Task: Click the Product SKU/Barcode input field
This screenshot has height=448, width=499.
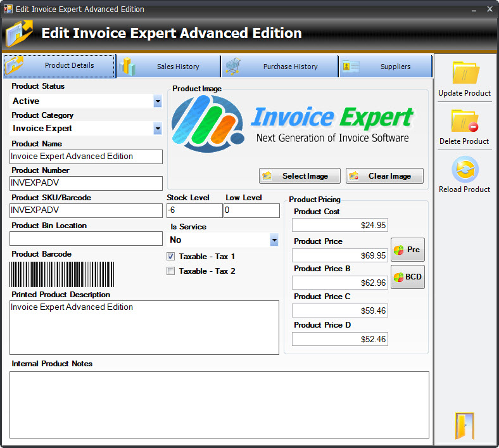Action: point(86,210)
